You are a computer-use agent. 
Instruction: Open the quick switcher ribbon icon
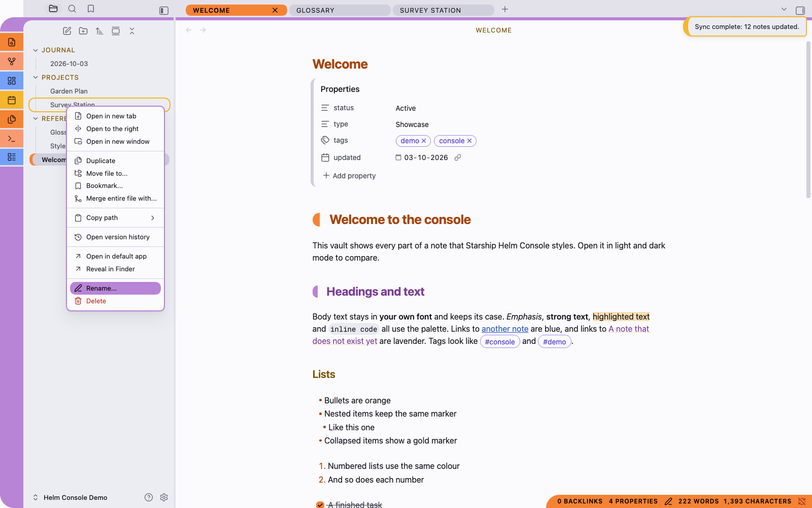(12, 42)
